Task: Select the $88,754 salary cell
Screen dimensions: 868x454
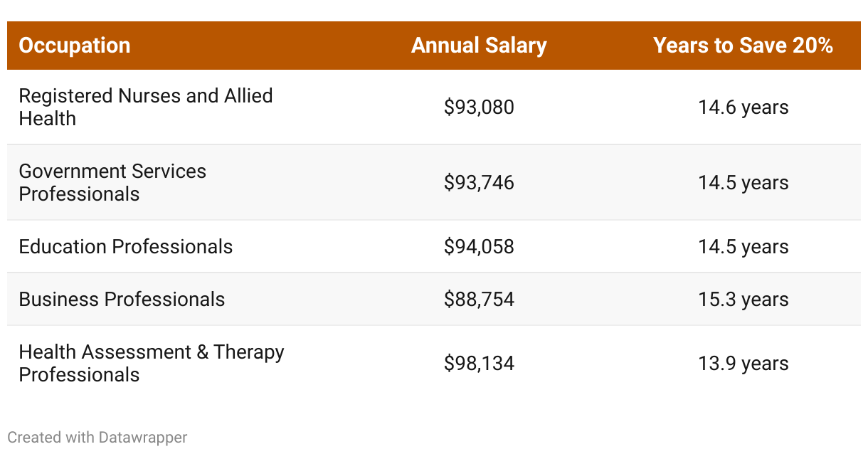Action: pyautogui.click(x=479, y=300)
